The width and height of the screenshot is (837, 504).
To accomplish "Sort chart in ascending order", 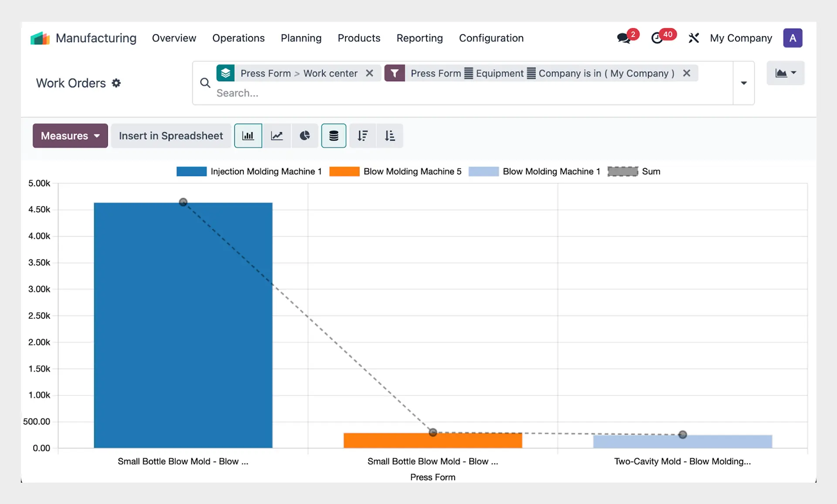I will click(390, 136).
